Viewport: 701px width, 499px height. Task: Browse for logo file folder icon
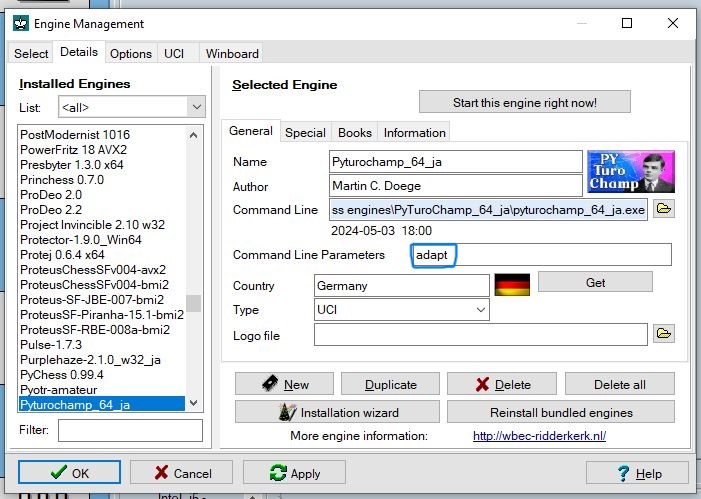click(663, 334)
